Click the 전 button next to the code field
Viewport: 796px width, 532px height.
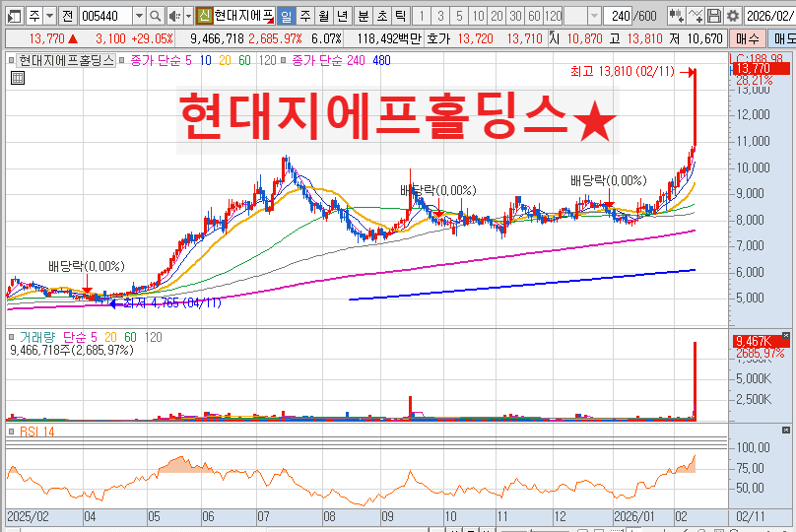tap(68, 16)
